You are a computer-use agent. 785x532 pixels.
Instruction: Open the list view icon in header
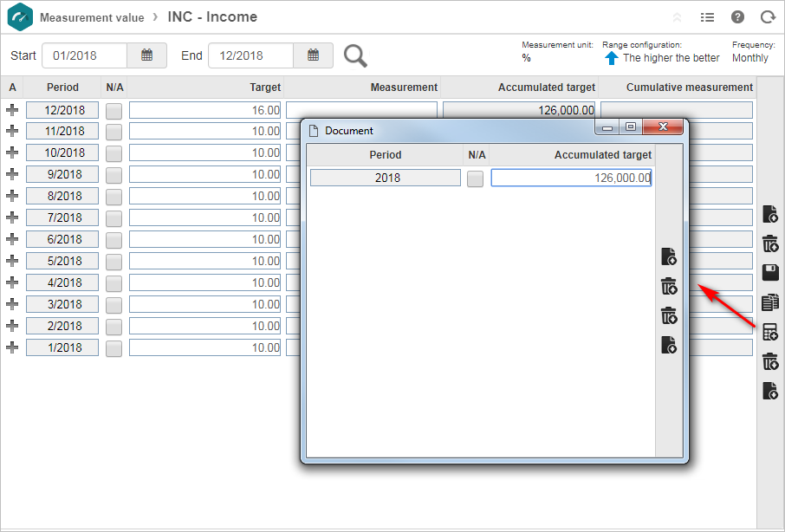coord(707,17)
